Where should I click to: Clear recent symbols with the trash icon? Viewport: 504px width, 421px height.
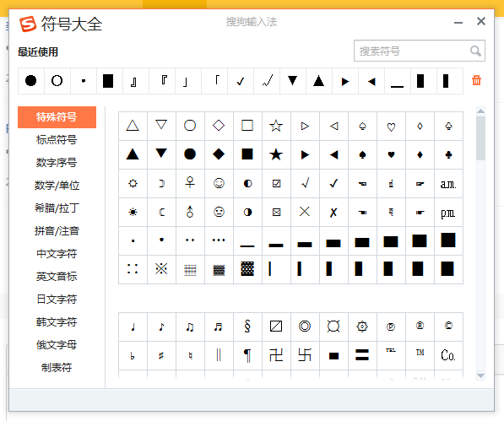(x=476, y=80)
